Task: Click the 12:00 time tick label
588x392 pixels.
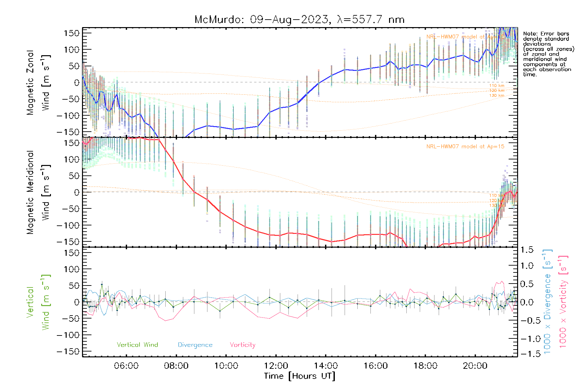Action: tap(276, 366)
